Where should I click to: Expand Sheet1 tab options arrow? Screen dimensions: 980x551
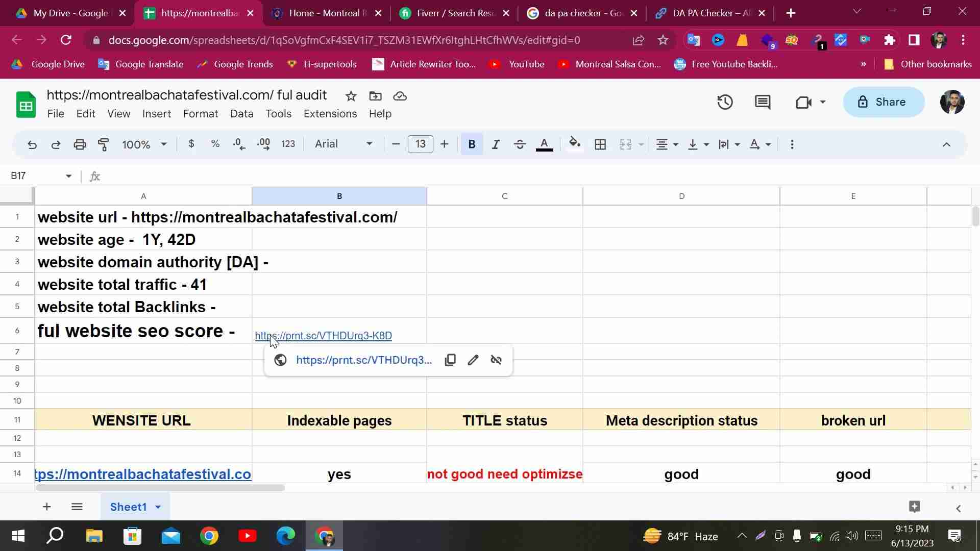[158, 507]
